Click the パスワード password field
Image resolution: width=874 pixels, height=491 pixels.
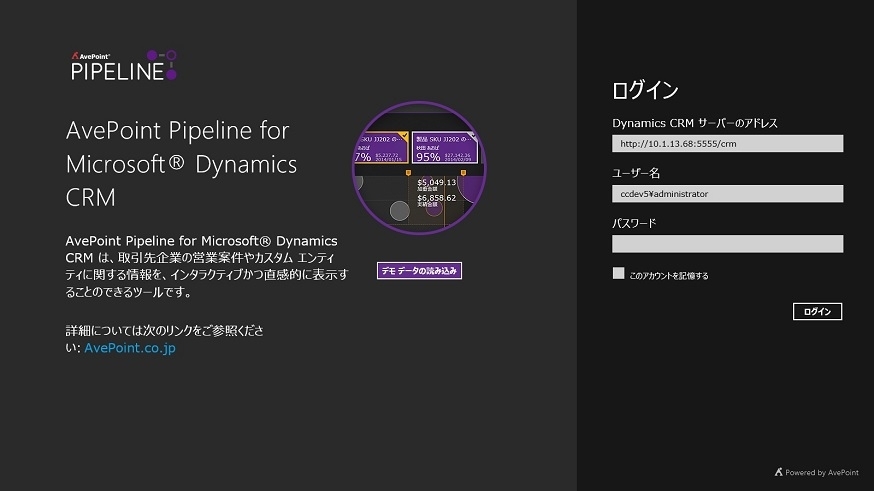(727, 244)
